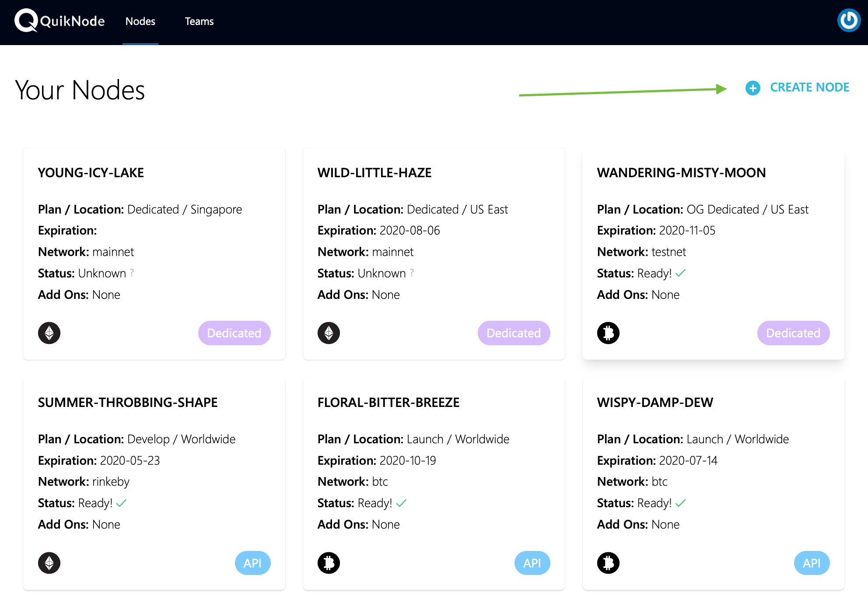This screenshot has width=868, height=596.
Task: Click the QuikNode logo
Action: (x=60, y=21)
